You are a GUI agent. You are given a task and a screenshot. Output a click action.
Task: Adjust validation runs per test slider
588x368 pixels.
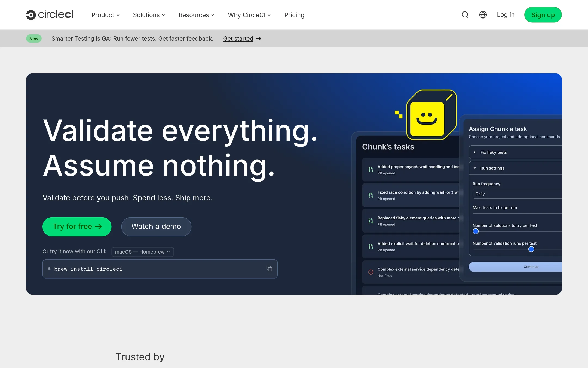click(x=531, y=249)
